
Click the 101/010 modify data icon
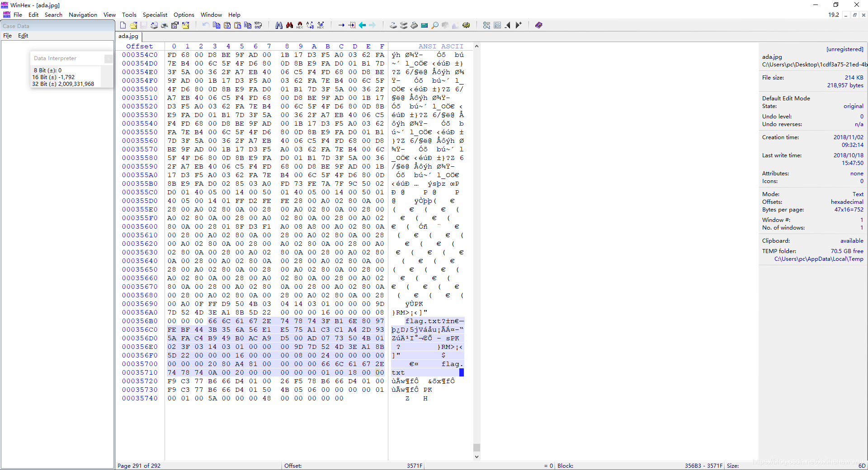[x=258, y=25]
